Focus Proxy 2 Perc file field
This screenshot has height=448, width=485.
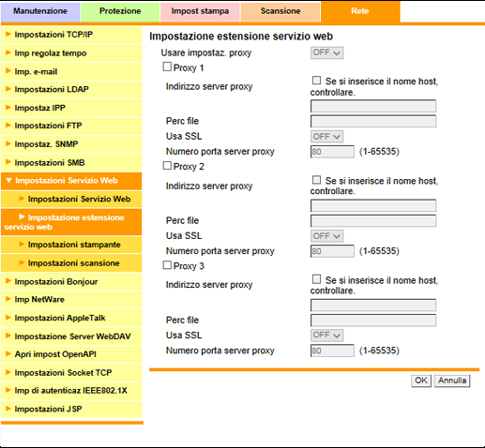(x=373, y=220)
